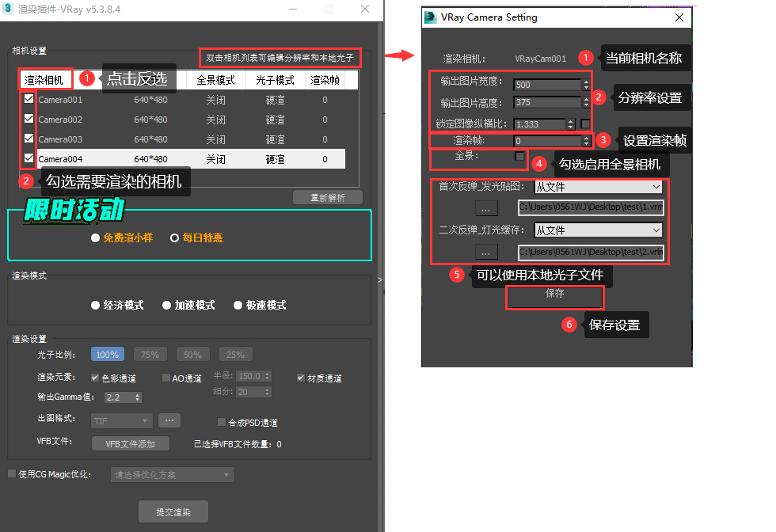776x532 pixels.
Task: Click the AO 细分 20 spinner arrows
Action: tap(268, 392)
